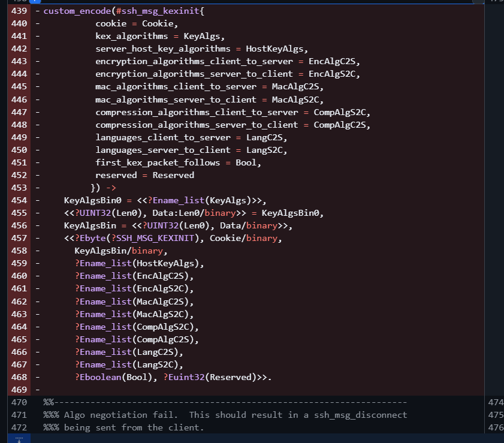
Task: Click '?Eboolean(Bool),' on line 468
Action: (116, 378)
